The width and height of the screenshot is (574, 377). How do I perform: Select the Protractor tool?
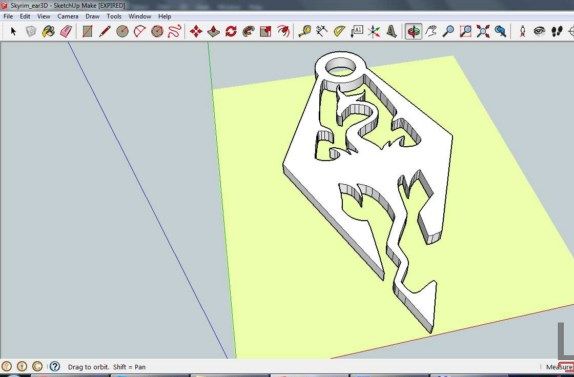pyautogui.click(x=339, y=31)
